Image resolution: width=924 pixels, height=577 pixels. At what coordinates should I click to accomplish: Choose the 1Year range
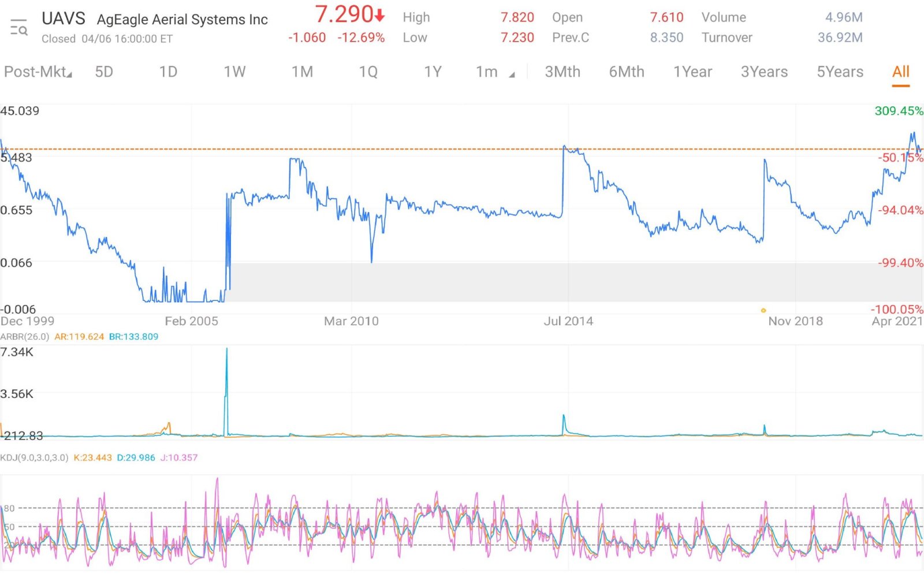692,72
